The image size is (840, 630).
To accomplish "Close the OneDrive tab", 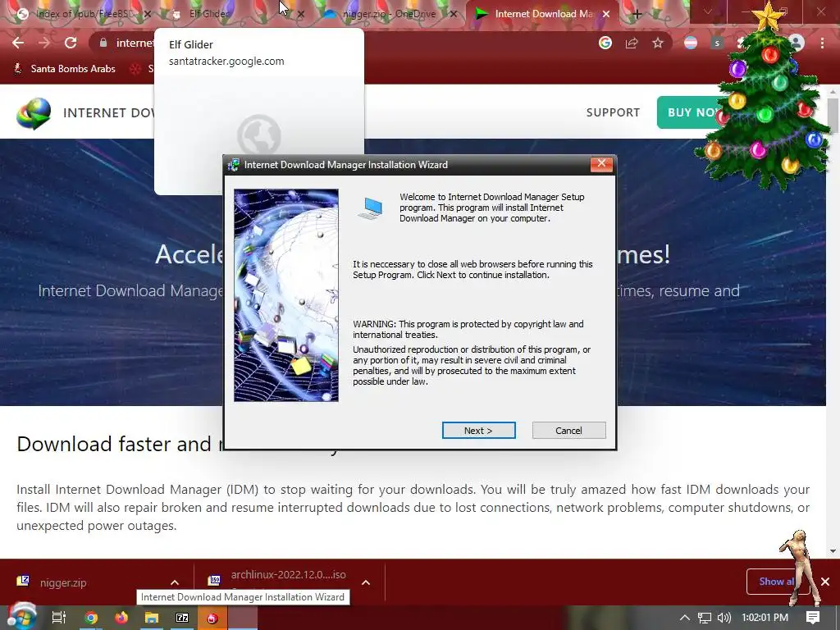I will coord(454,14).
